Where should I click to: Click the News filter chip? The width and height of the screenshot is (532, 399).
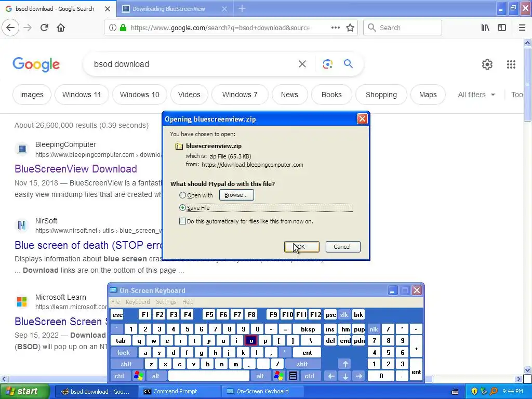coord(289,95)
